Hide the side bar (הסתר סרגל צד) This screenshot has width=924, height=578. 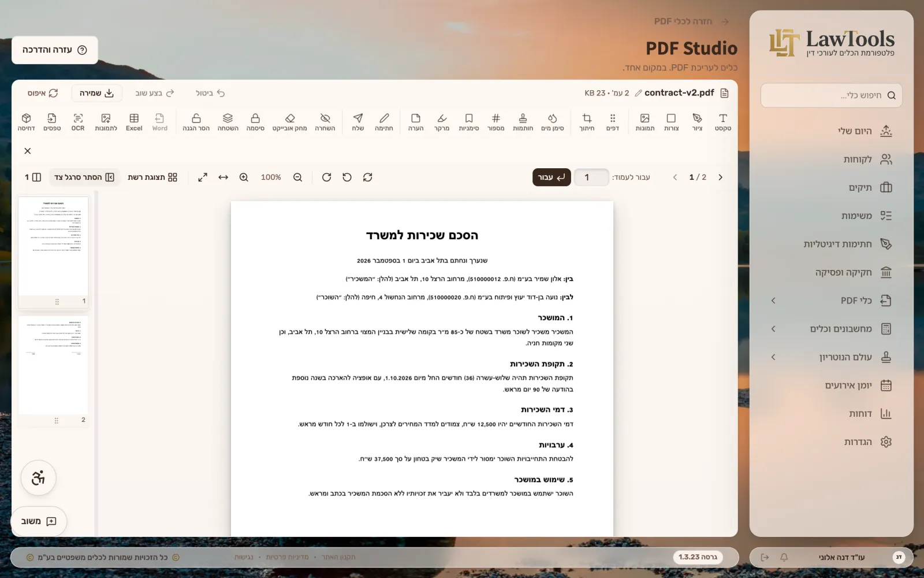coord(84,177)
